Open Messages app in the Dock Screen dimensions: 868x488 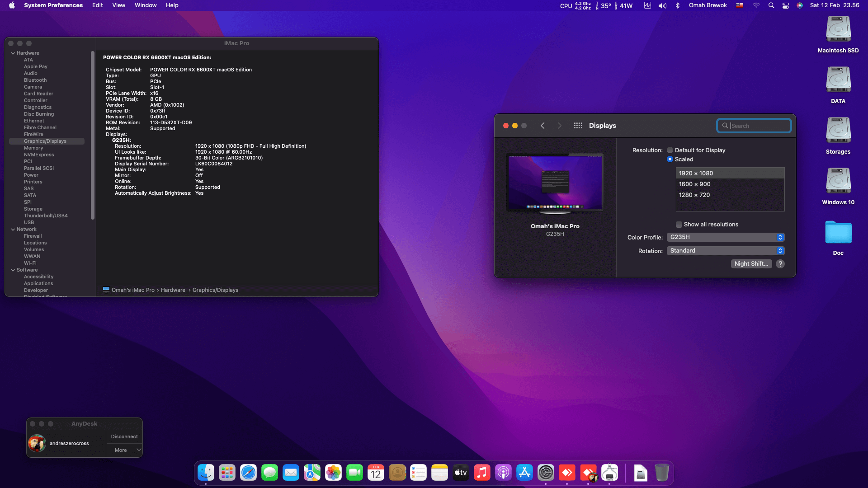click(269, 473)
